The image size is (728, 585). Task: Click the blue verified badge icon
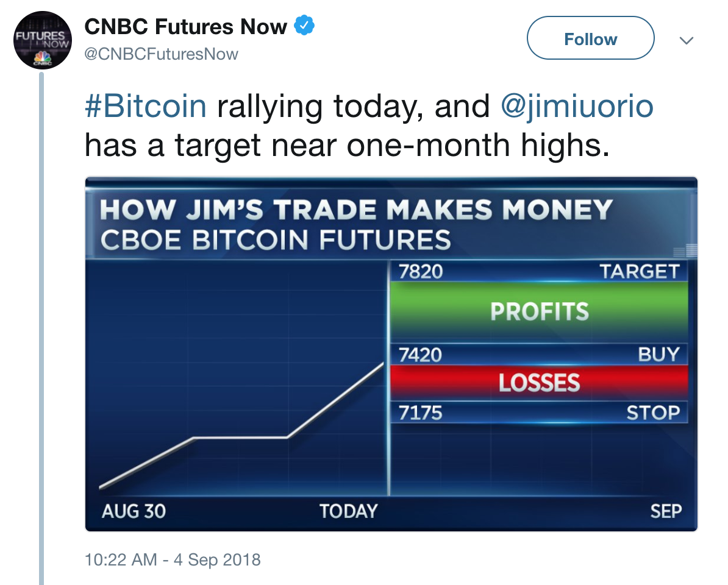pos(305,26)
